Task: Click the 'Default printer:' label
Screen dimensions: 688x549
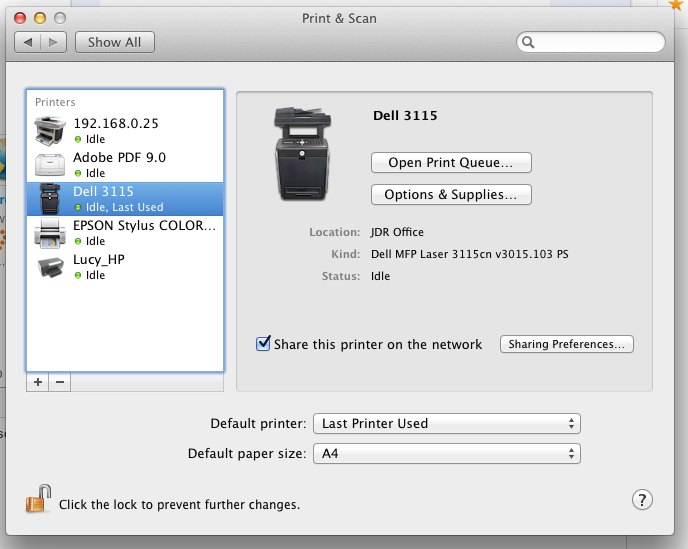Action: pyautogui.click(x=258, y=423)
